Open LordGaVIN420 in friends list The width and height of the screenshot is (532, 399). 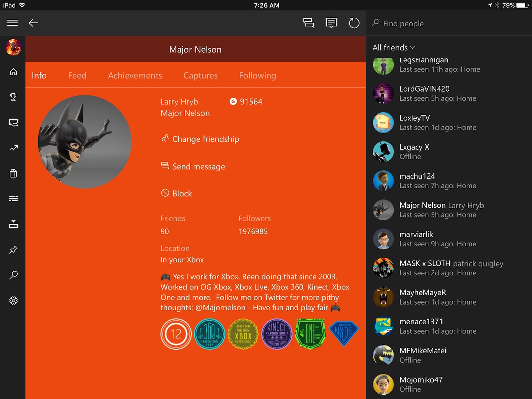(449, 94)
